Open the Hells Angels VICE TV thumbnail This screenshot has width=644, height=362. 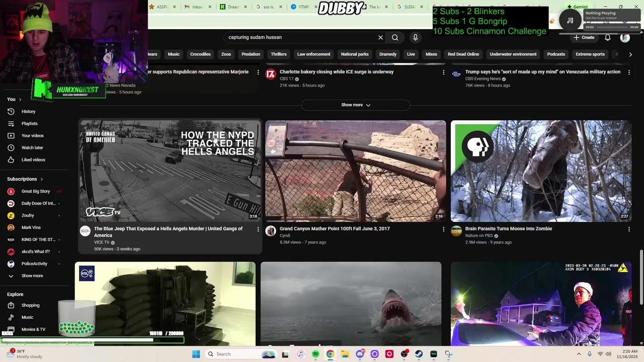[x=170, y=171]
